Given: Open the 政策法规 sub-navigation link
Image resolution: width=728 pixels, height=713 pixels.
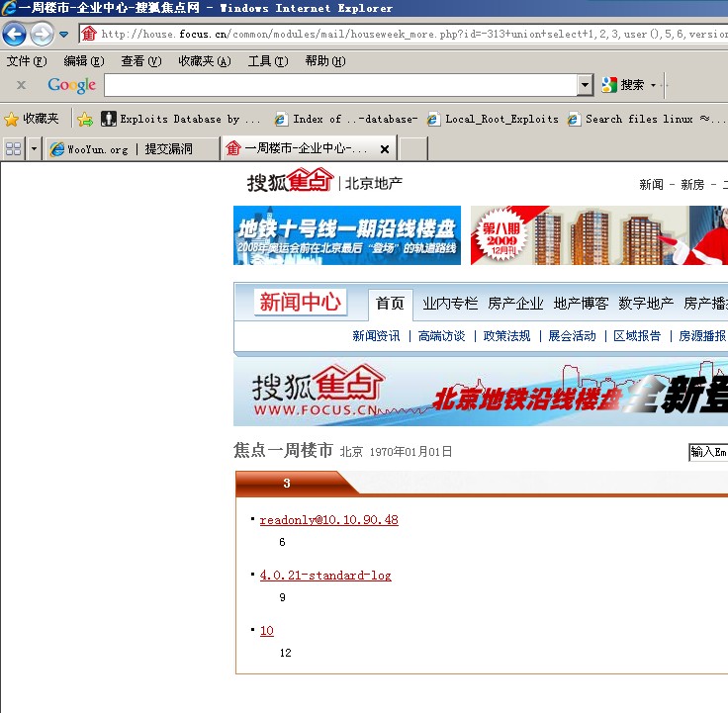Looking at the screenshot, I should click(x=506, y=336).
